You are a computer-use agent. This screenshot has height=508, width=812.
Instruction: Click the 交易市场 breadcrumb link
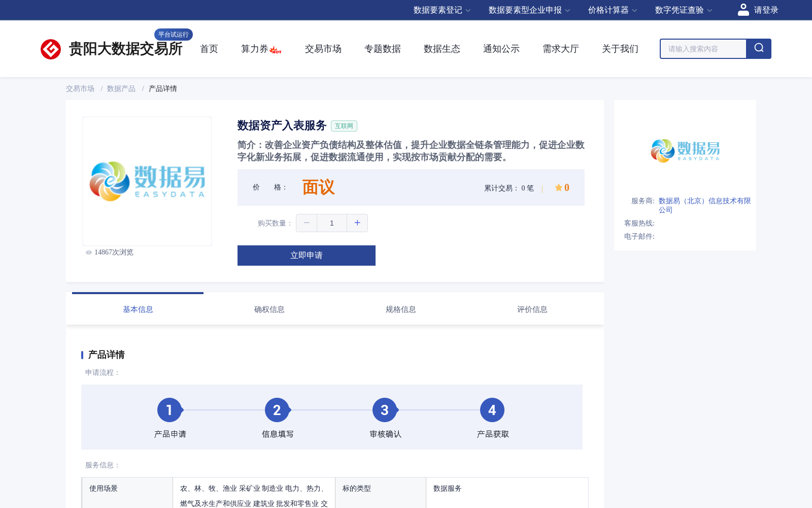pos(80,88)
